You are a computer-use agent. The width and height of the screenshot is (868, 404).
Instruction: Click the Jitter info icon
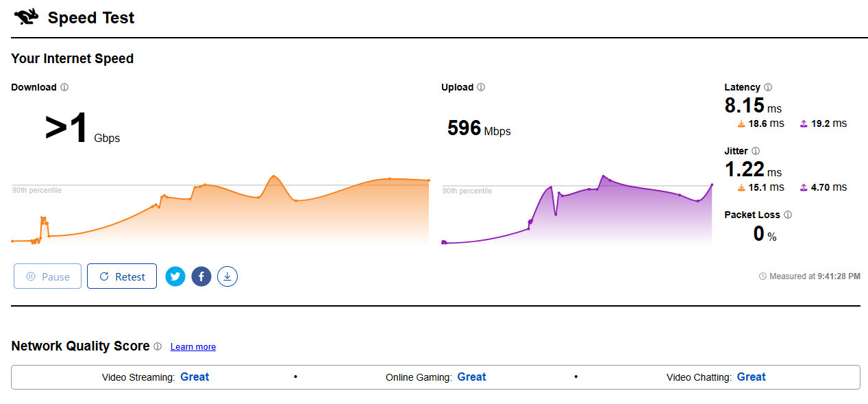[756, 151]
